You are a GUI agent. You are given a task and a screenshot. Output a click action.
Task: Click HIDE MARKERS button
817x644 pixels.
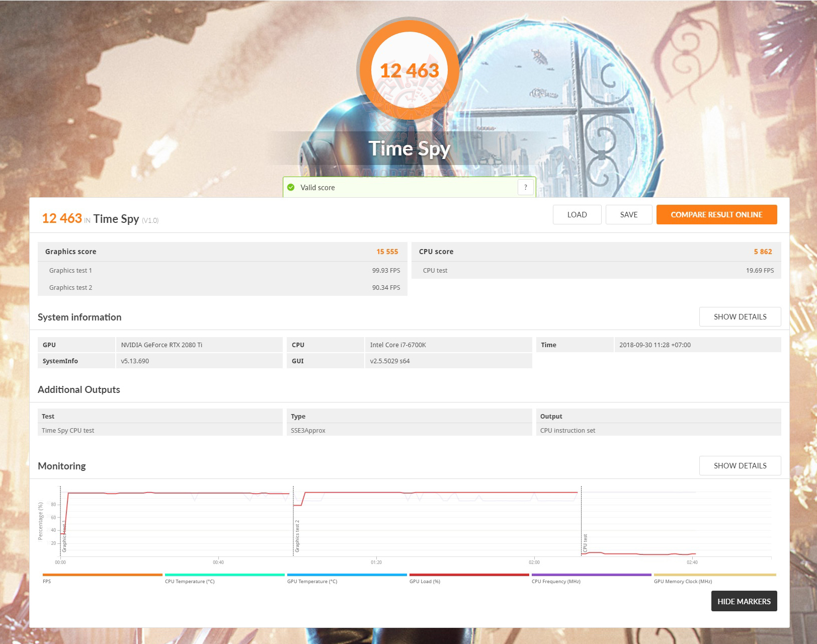[744, 601]
